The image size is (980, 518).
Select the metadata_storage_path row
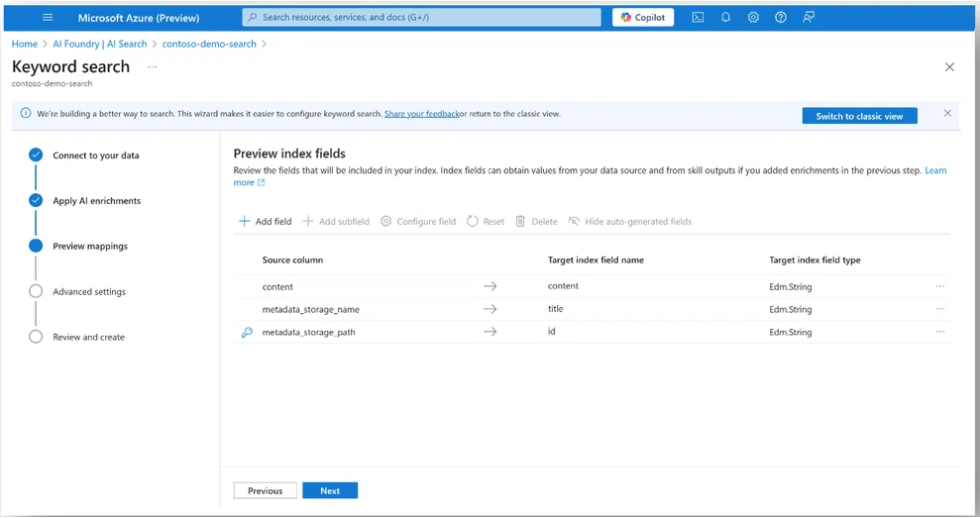(592, 332)
